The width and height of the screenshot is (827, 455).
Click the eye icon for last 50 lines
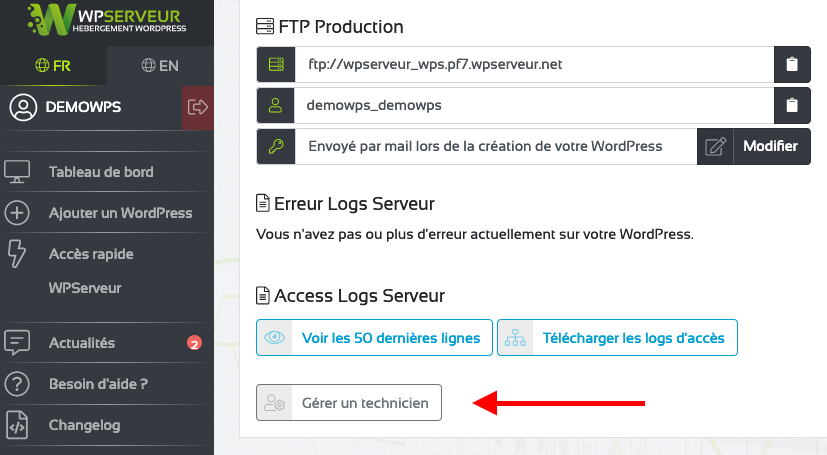tap(274, 337)
